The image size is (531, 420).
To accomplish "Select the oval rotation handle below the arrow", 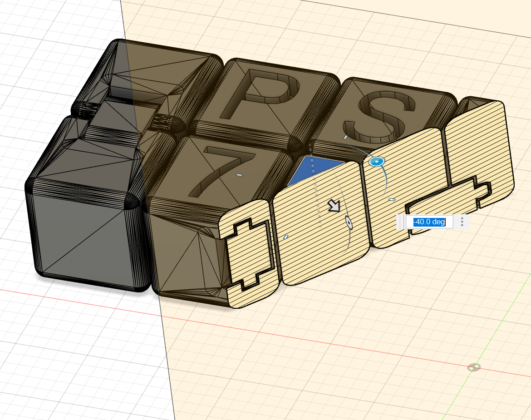I will click(349, 222).
